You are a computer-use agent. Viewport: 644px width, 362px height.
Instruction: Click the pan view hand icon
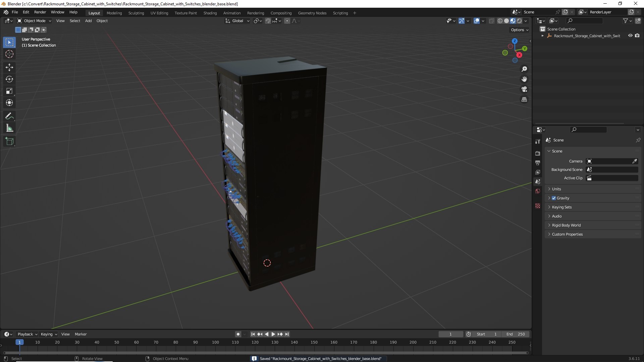(524, 79)
